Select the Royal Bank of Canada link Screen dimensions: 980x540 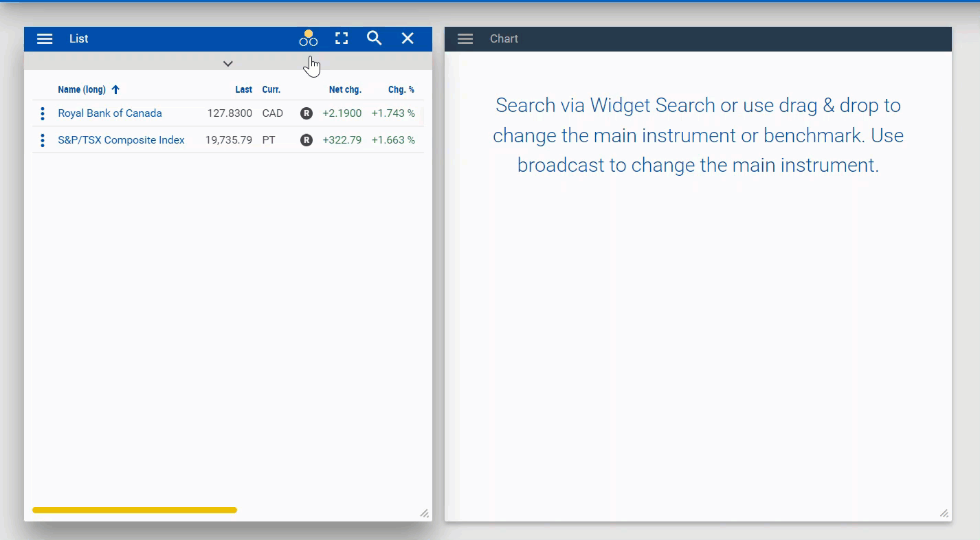(109, 113)
